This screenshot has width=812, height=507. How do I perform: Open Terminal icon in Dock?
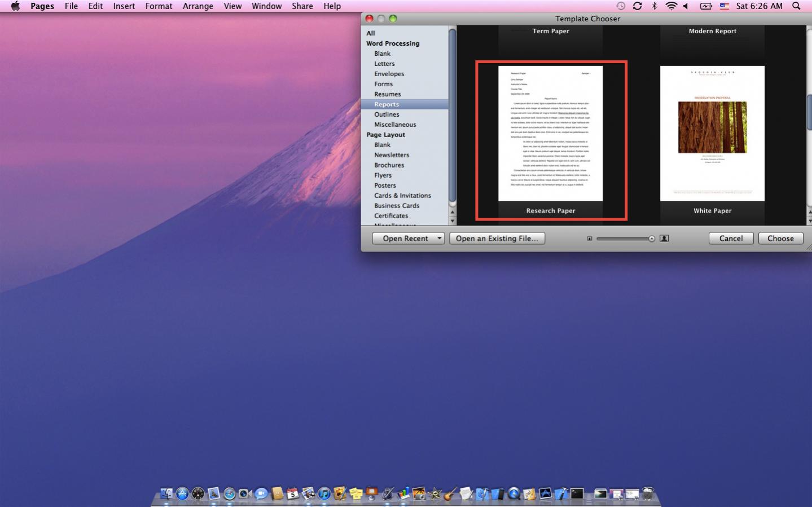(x=577, y=494)
